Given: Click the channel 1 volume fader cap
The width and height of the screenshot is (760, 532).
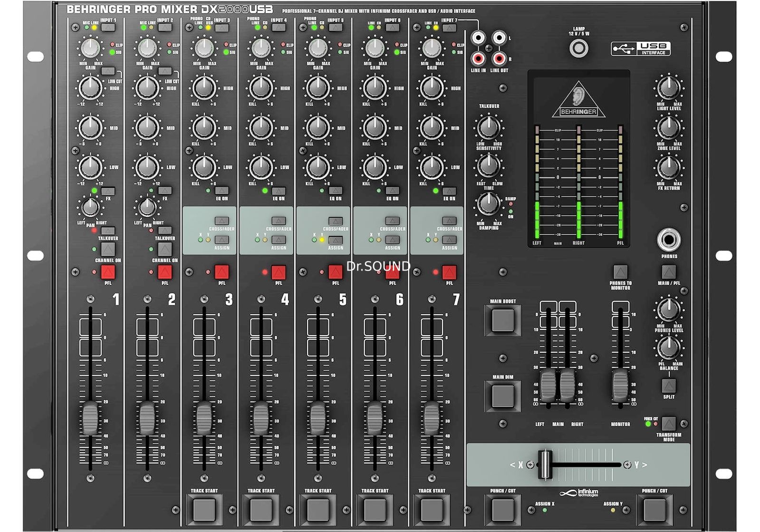Looking at the screenshot, I should pyautogui.click(x=90, y=418).
